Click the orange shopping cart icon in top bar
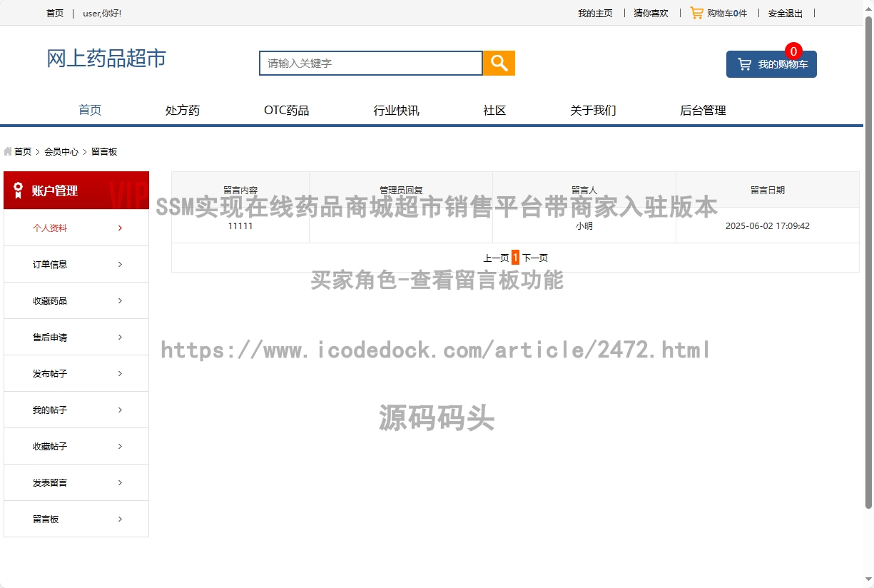This screenshot has width=874, height=588. [x=696, y=13]
